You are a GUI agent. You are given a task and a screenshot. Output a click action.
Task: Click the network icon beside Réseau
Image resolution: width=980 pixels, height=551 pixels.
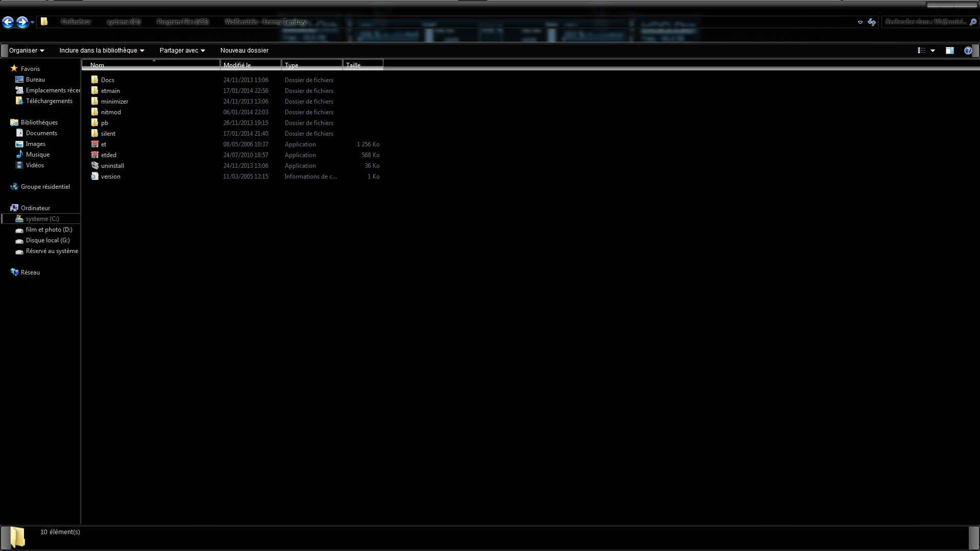click(x=14, y=272)
